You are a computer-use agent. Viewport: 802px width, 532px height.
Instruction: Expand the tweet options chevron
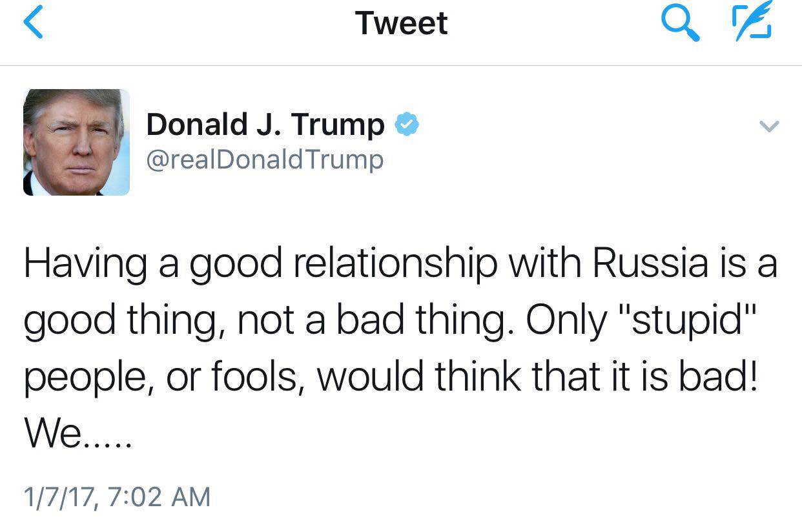tap(769, 126)
